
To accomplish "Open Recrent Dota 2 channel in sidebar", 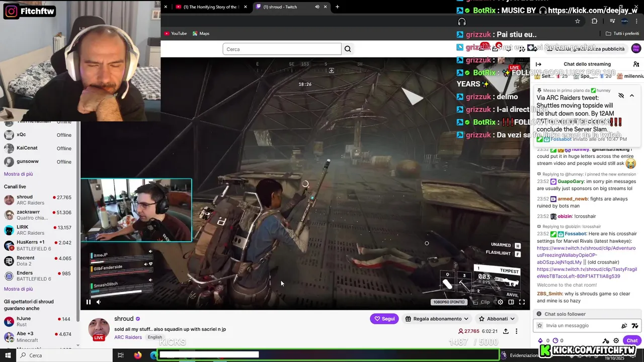I will (x=38, y=261).
